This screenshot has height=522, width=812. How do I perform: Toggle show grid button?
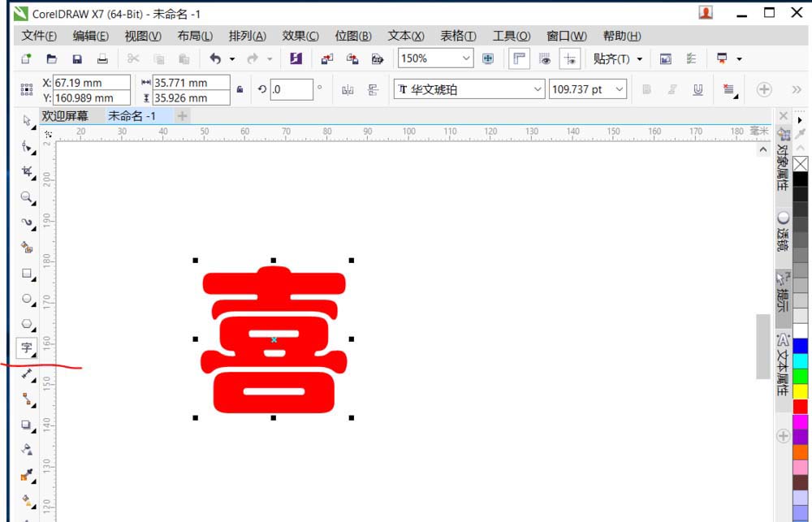tap(545, 58)
